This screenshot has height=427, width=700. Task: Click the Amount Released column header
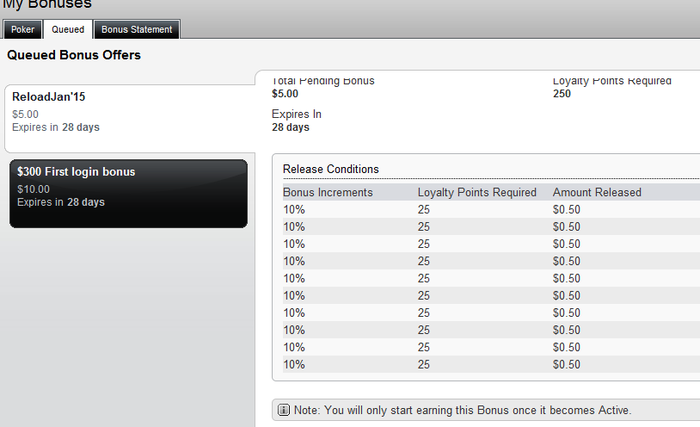(x=597, y=192)
